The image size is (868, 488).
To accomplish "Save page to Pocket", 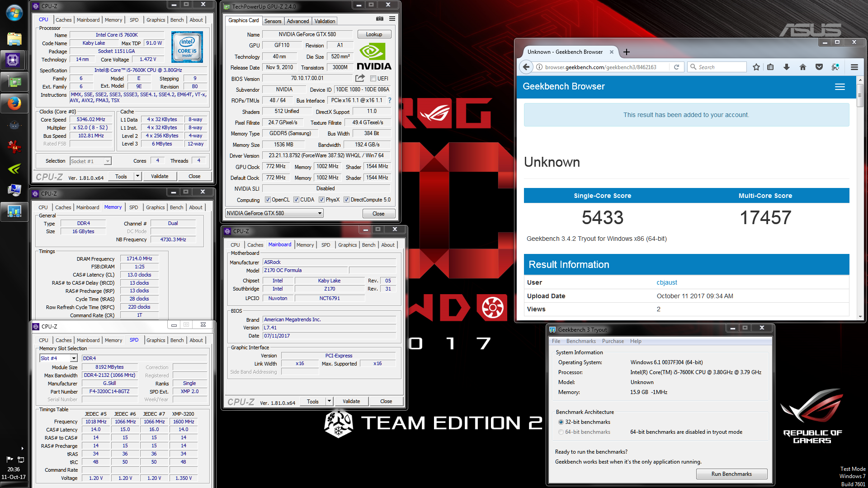I will point(819,67).
